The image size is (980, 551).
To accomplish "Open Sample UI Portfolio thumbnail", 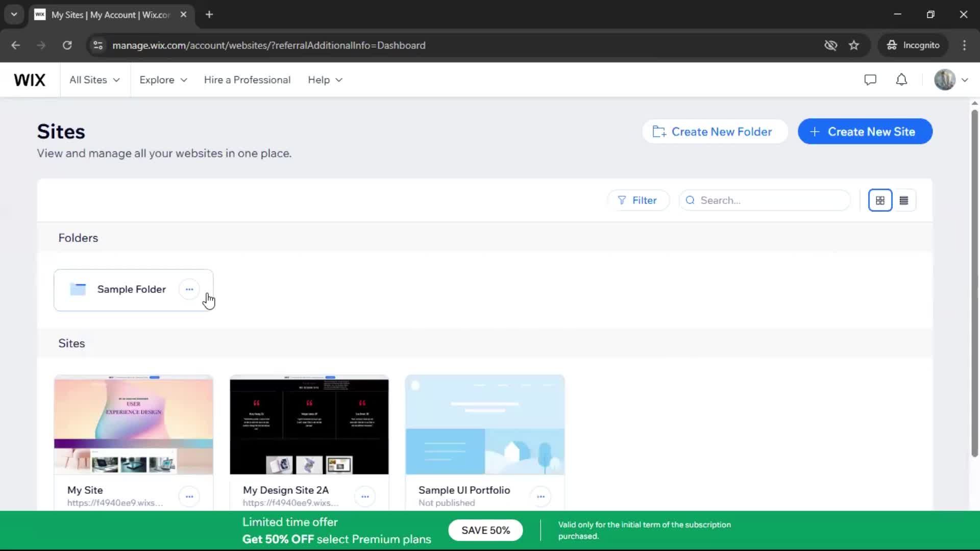I will [x=485, y=425].
